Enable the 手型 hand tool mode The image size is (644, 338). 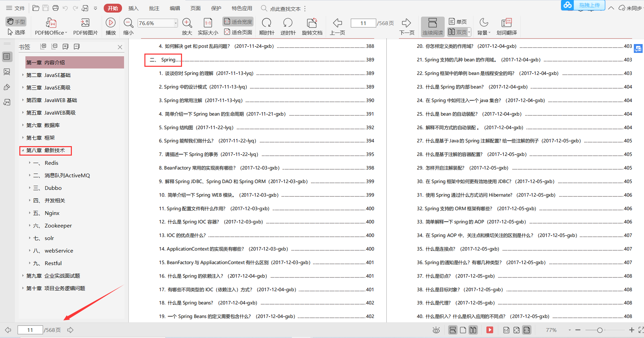(16, 22)
